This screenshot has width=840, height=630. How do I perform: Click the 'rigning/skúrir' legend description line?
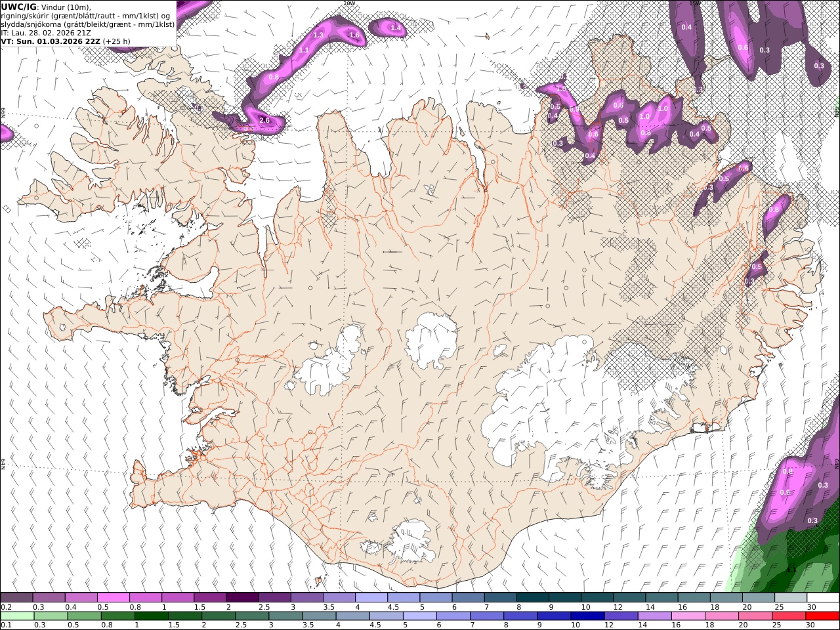coord(86,15)
